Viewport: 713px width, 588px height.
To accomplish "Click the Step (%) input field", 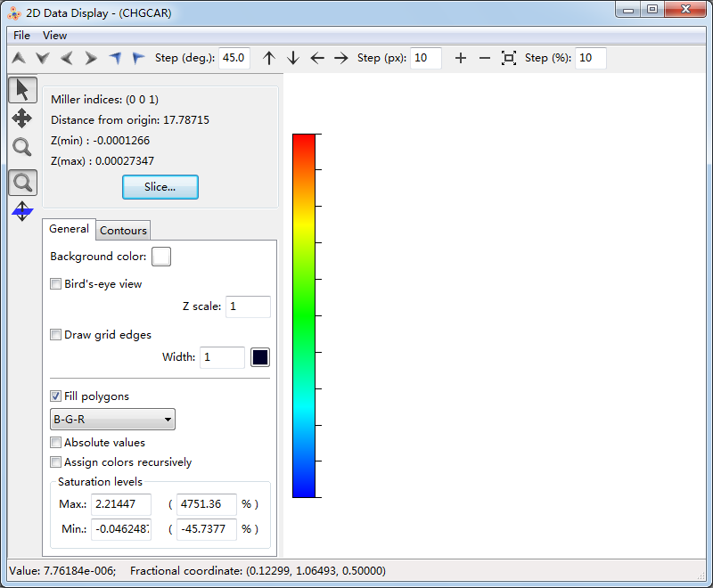I will pyautogui.click(x=590, y=58).
